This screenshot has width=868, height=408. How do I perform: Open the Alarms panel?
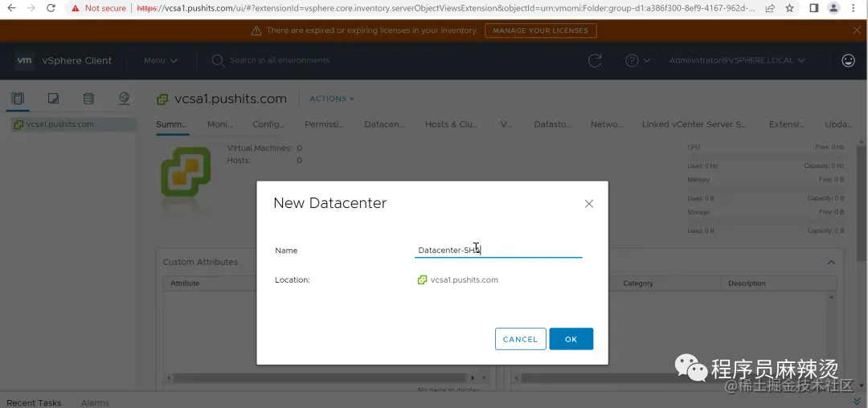[95, 402]
